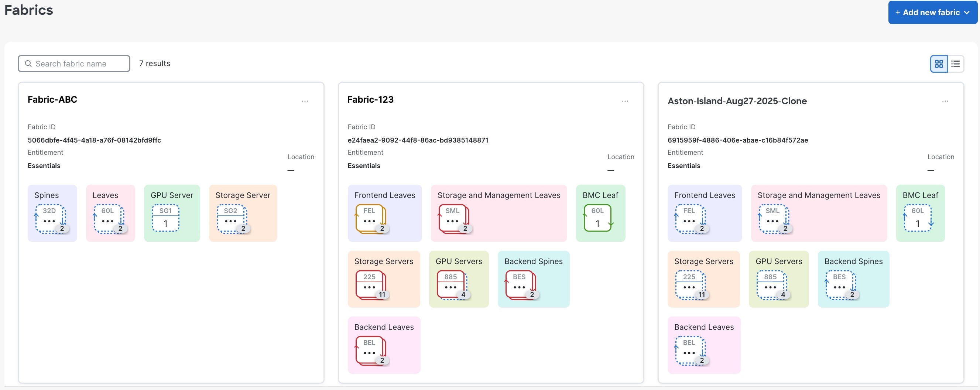
Task: Open the overflow menu on Fabric-ABC
Action: click(305, 101)
